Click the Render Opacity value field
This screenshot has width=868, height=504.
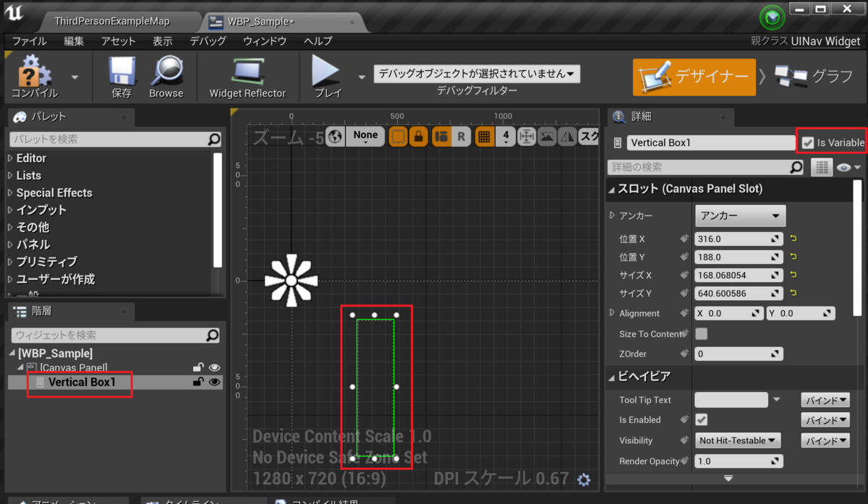739,461
